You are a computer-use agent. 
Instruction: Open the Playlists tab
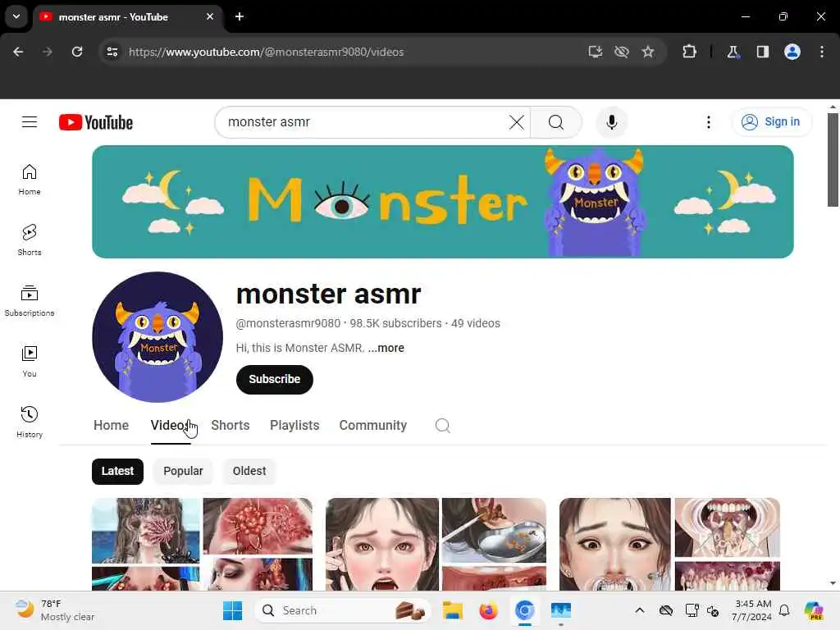pyautogui.click(x=294, y=426)
